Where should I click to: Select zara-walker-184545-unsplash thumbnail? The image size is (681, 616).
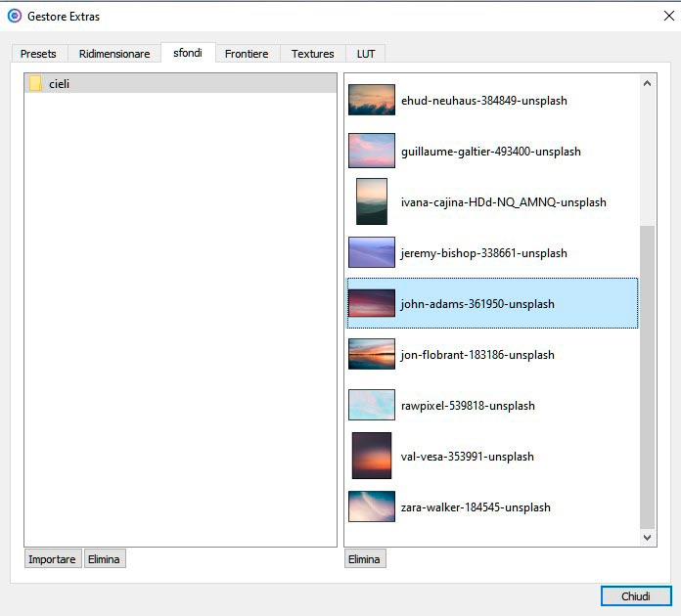[x=372, y=506]
